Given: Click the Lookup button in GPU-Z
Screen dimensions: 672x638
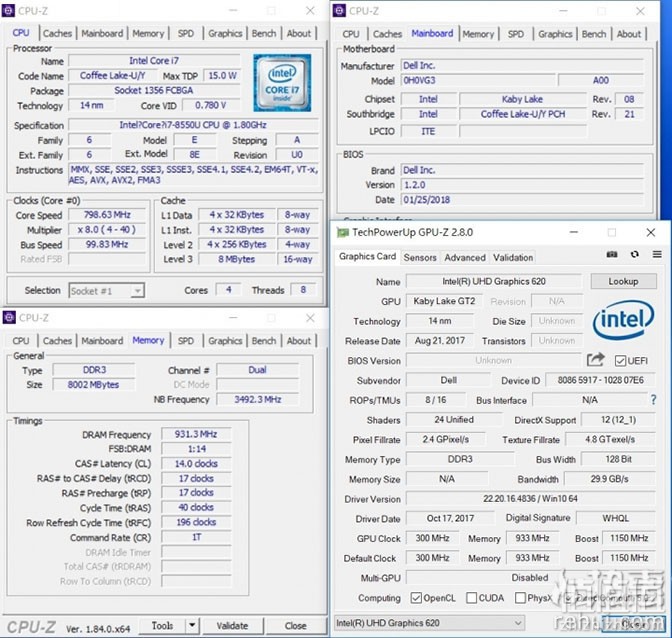Looking at the screenshot, I should point(624,281).
